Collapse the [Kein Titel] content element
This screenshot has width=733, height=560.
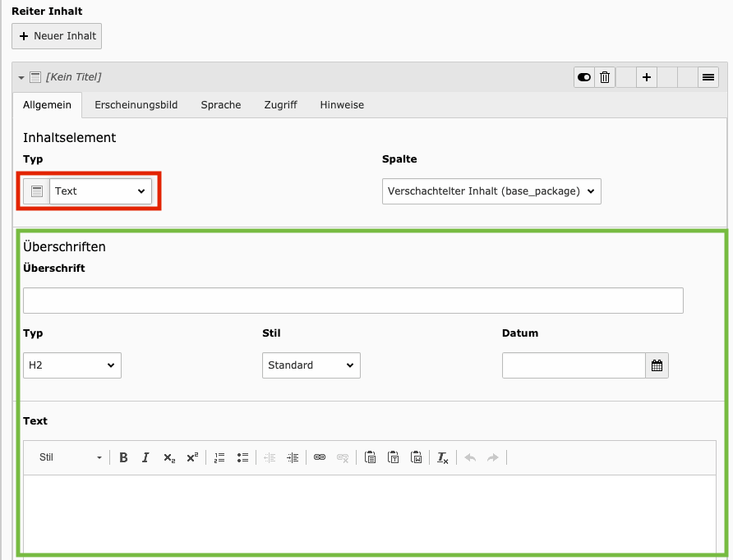pos(21,77)
